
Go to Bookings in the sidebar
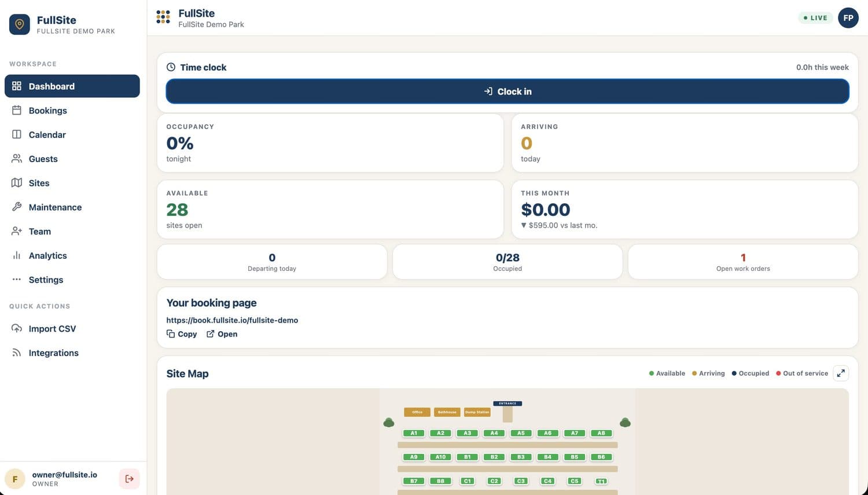click(x=72, y=111)
